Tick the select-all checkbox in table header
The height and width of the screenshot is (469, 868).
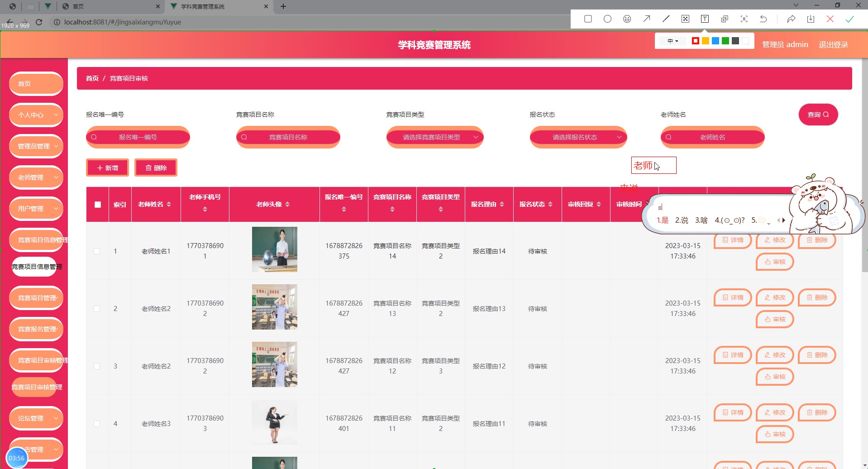[x=98, y=205]
